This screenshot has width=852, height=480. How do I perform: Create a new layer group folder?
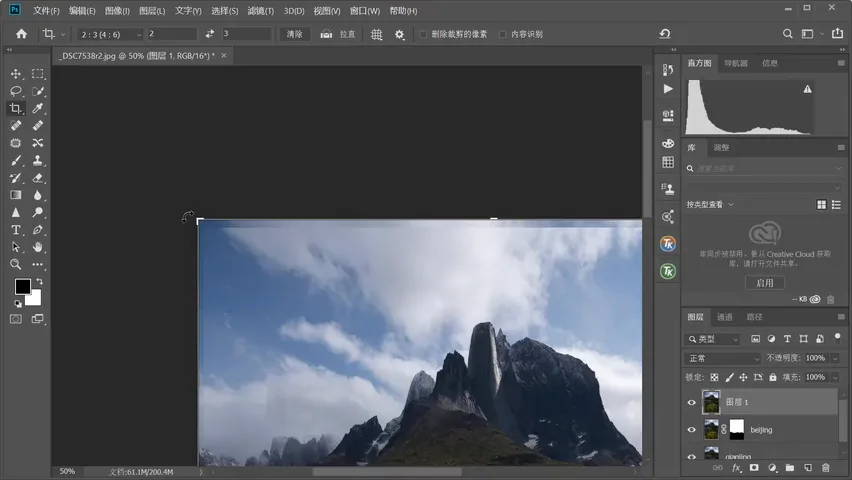790,467
